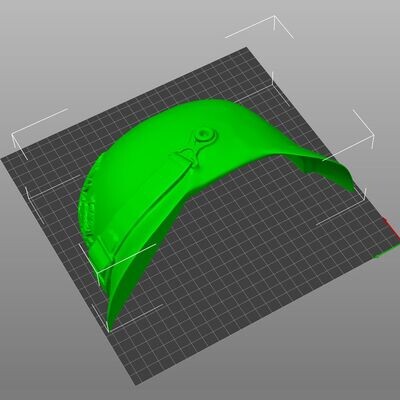Click the back corner of the print bed
The width and height of the screenshot is (400, 400).
246,48
